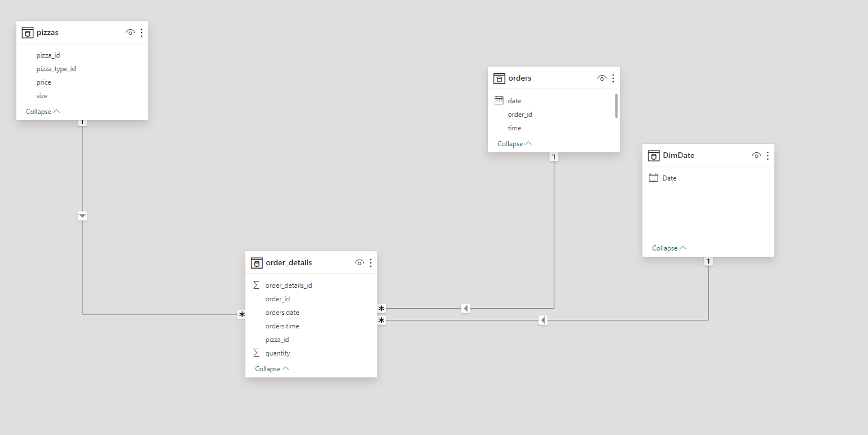Click the DimDate table header icon

[x=654, y=156]
